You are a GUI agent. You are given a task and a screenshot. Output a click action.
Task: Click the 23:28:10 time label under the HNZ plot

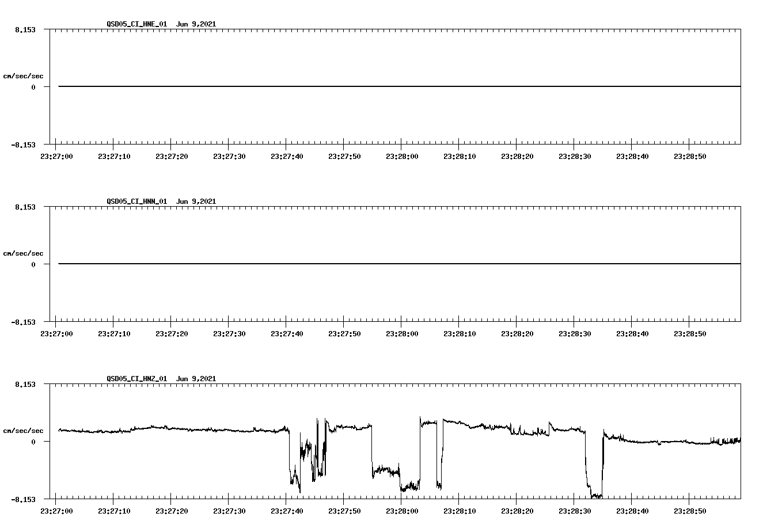coord(460,511)
